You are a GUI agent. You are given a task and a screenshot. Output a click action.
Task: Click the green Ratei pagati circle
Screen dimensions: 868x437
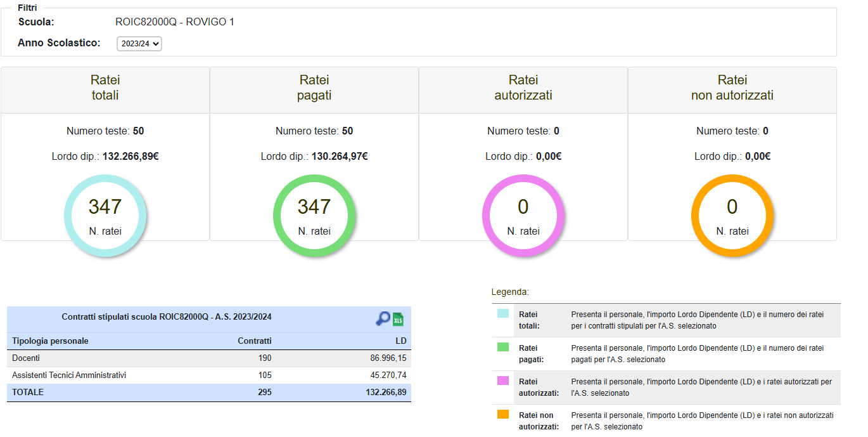click(314, 216)
